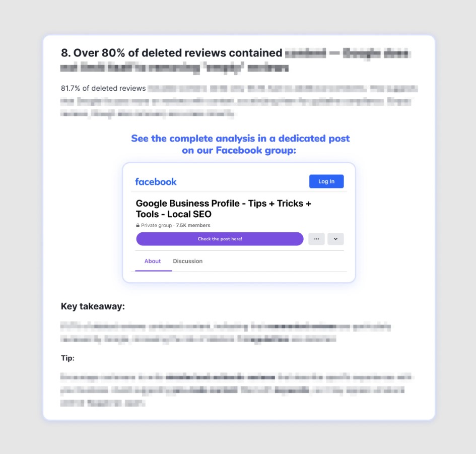Click the purple underline beneath About tab

154,271
